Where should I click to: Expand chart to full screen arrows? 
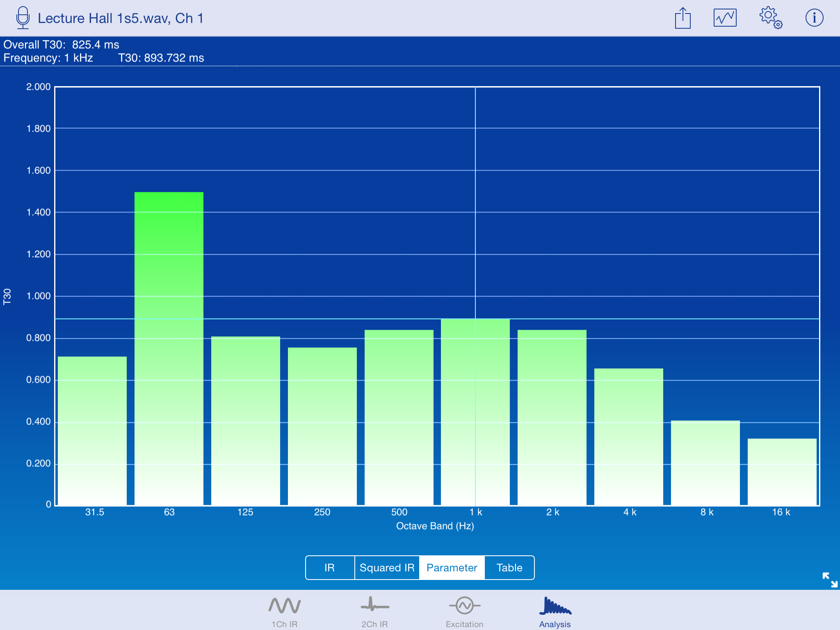(830, 580)
